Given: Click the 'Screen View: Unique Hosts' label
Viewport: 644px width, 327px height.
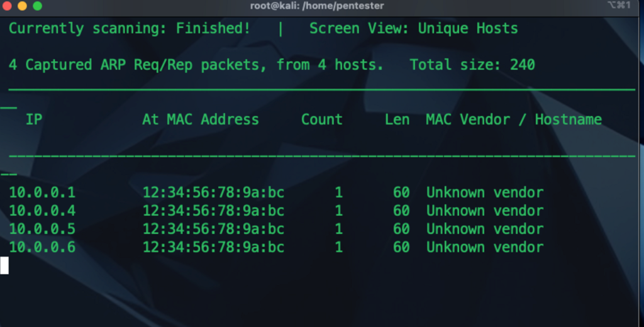Looking at the screenshot, I should [413, 28].
